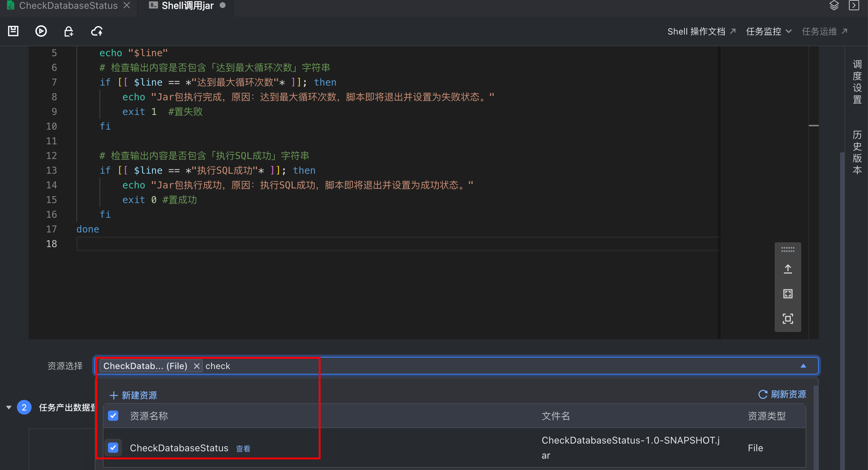Click the cloud upload publish icon
The width and height of the screenshot is (868, 470).
pyautogui.click(x=97, y=31)
